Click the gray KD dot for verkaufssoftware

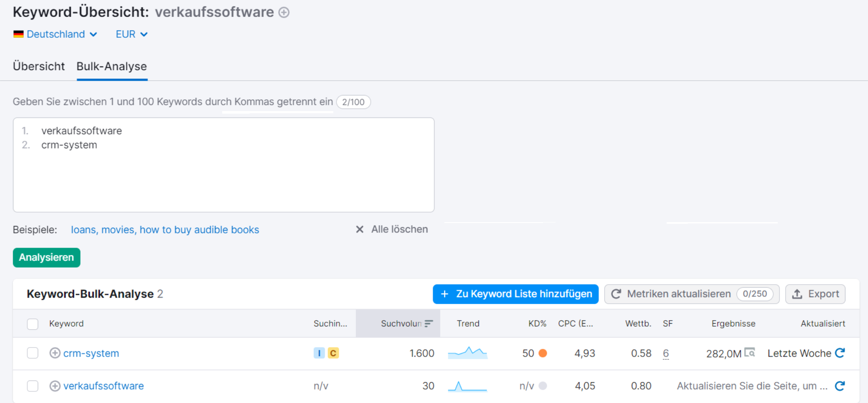click(x=542, y=386)
